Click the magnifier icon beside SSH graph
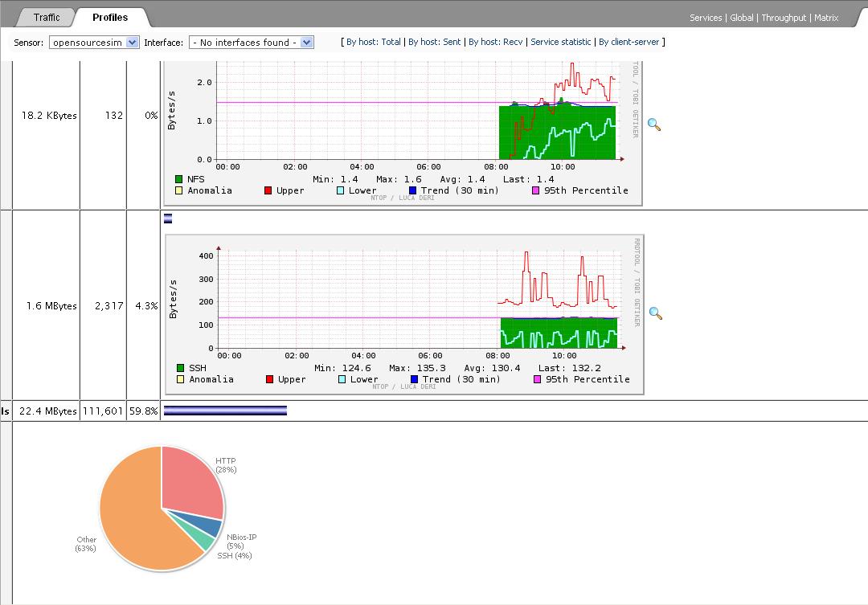This screenshot has height=605, width=868. [655, 313]
